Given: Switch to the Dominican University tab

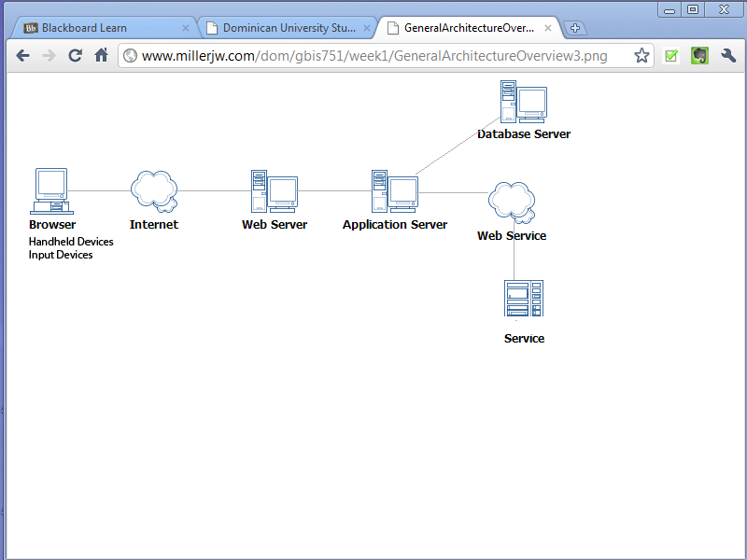Looking at the screenshot, I should [280, 28].
